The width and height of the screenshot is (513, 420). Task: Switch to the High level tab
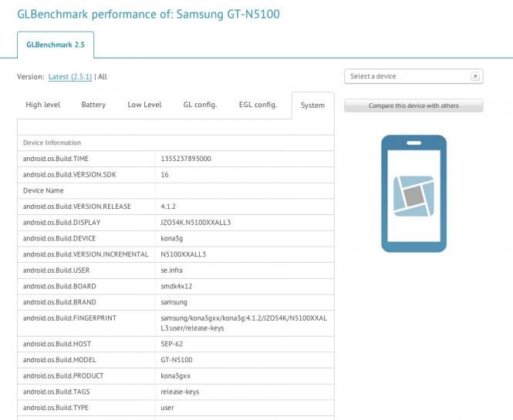(x=44, y=105)
